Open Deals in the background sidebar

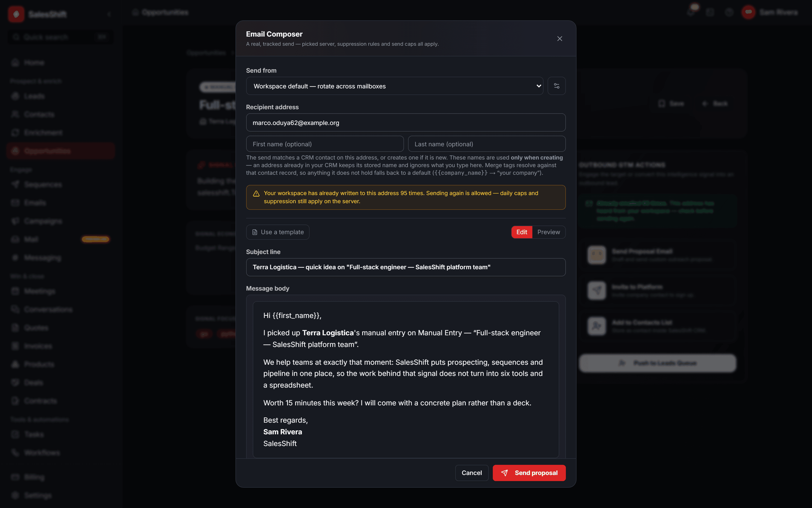pos(60,383)
